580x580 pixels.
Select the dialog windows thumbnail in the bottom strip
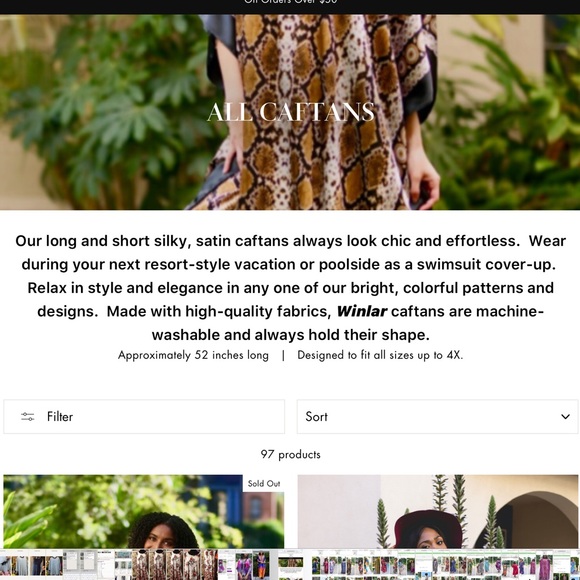[x=80, y=566]
